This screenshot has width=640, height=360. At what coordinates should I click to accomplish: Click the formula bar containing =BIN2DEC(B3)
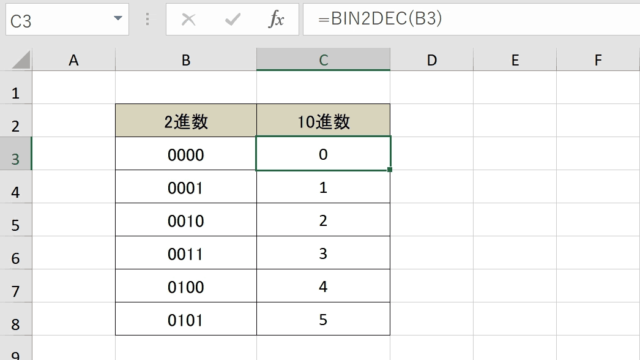[471, 19]
